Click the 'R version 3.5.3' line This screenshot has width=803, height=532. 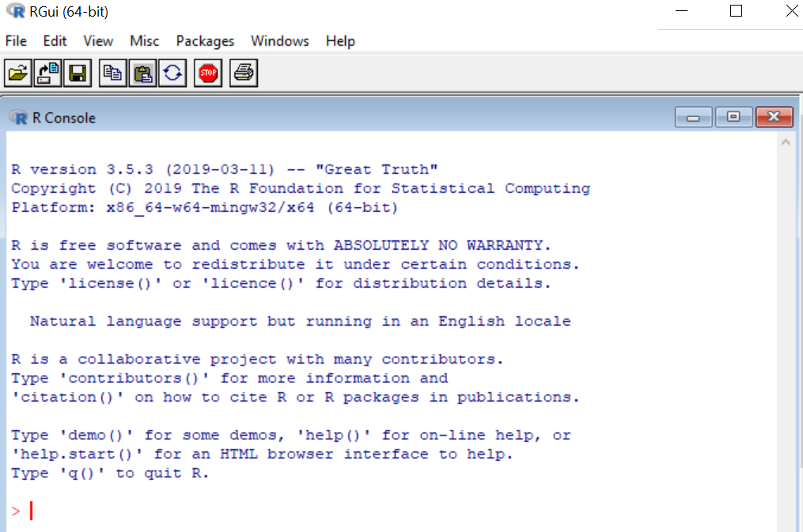click(225, 169)
